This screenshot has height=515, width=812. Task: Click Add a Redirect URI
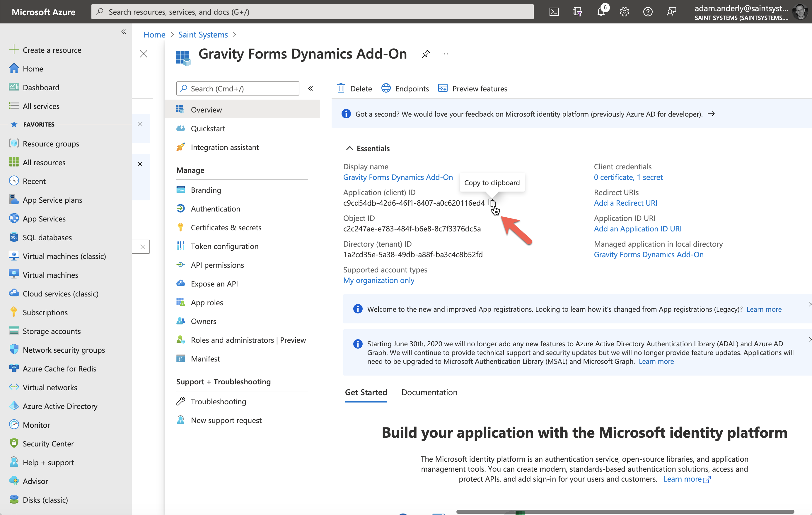pos(625,203)
